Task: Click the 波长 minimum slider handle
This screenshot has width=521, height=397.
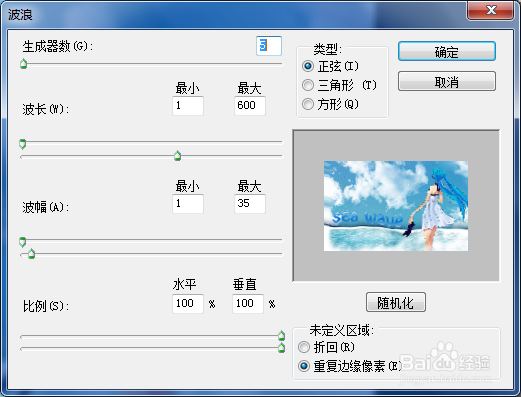Action: click(22, 144)
